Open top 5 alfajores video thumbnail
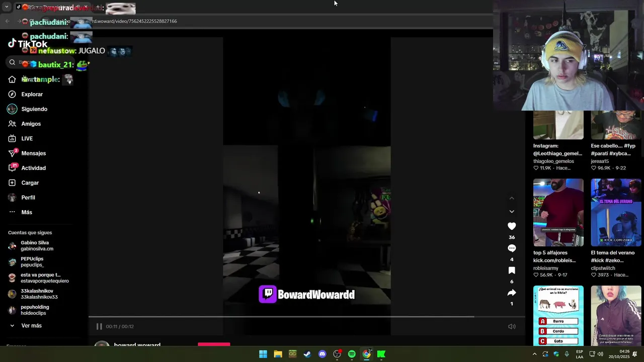Viewport: 644px width, 362px height. point(558,212)
